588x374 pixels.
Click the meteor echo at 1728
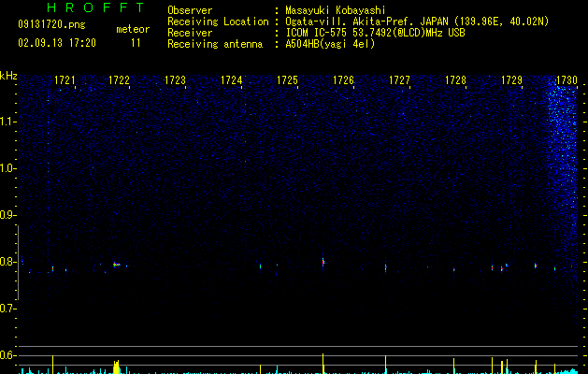click(x=453, y=269)
